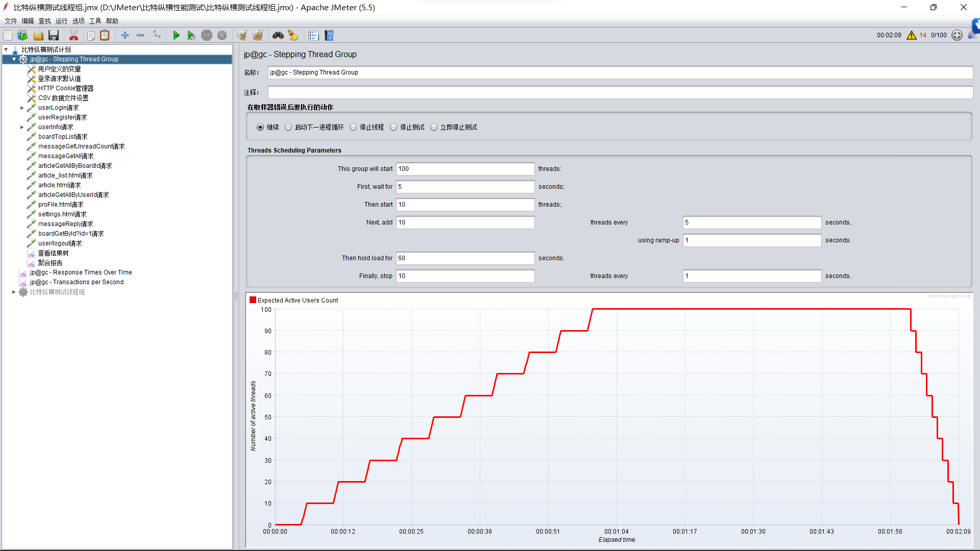980x551 pixels.
Task: Open 聚合报告 in the tree
Action: 50,263
